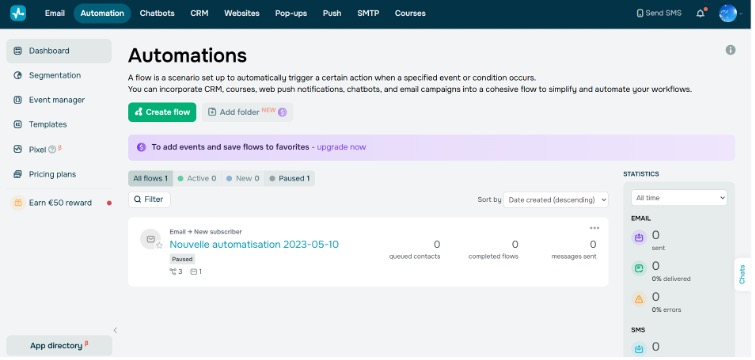Image resolution: width=755 pixels, height=360 pixels.
Task: Click the Create flow button
Action: [x=162, y=112]
